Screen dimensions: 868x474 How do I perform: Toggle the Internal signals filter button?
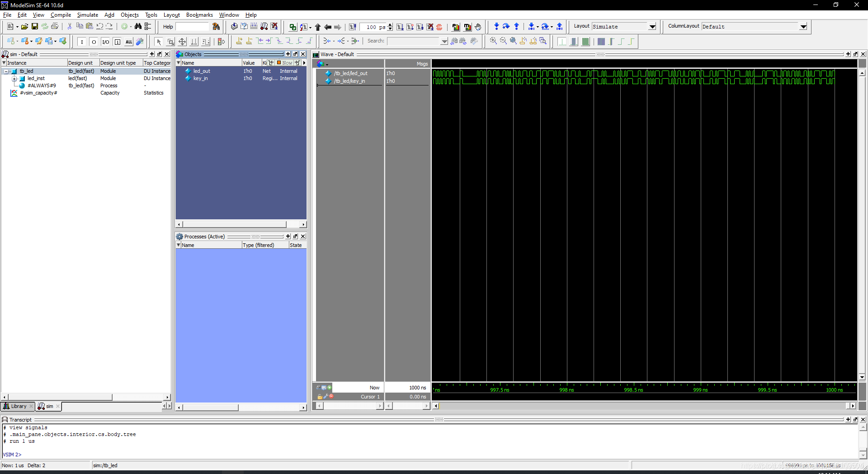pos(117,42)
